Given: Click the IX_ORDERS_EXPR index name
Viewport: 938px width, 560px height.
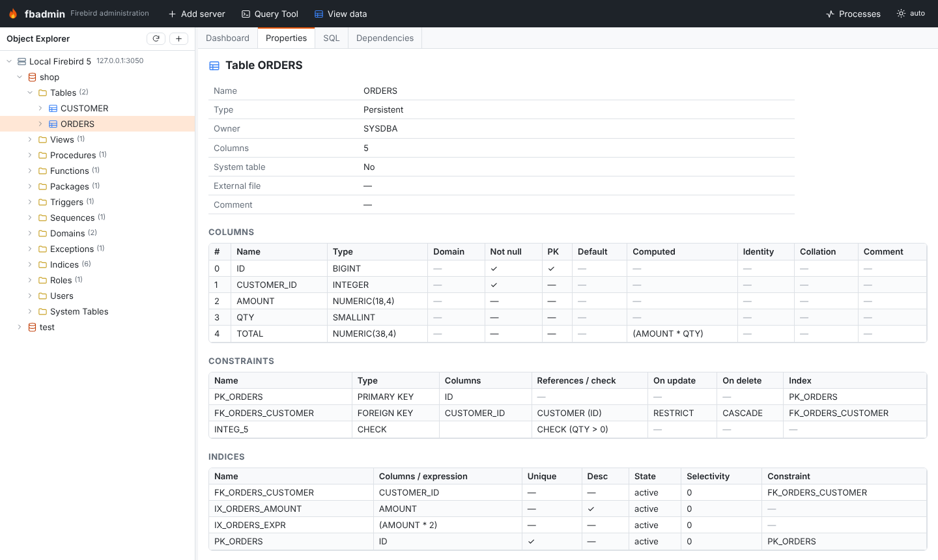Looking at the screenshot, I should [x=250, y=525].
